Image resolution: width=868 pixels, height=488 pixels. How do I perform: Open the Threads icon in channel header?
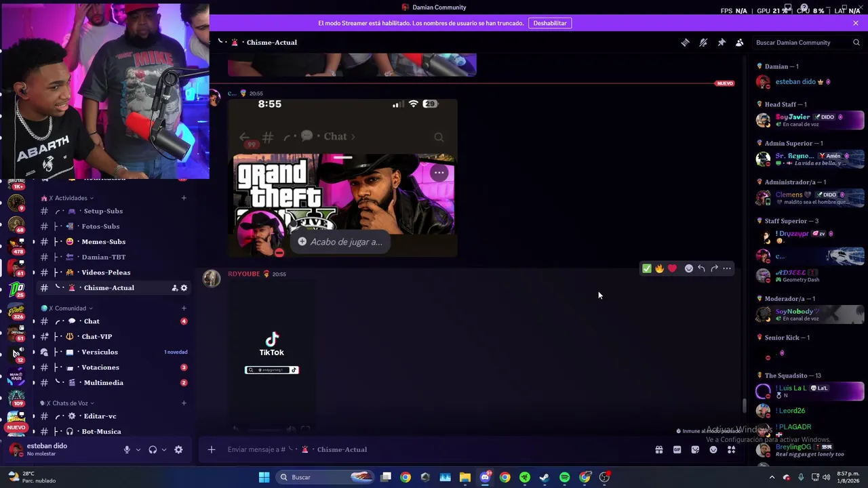(685, 42)
